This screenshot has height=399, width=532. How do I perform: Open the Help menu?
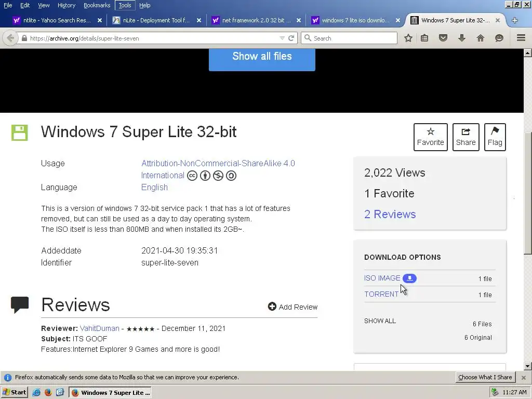click(144, 5)
